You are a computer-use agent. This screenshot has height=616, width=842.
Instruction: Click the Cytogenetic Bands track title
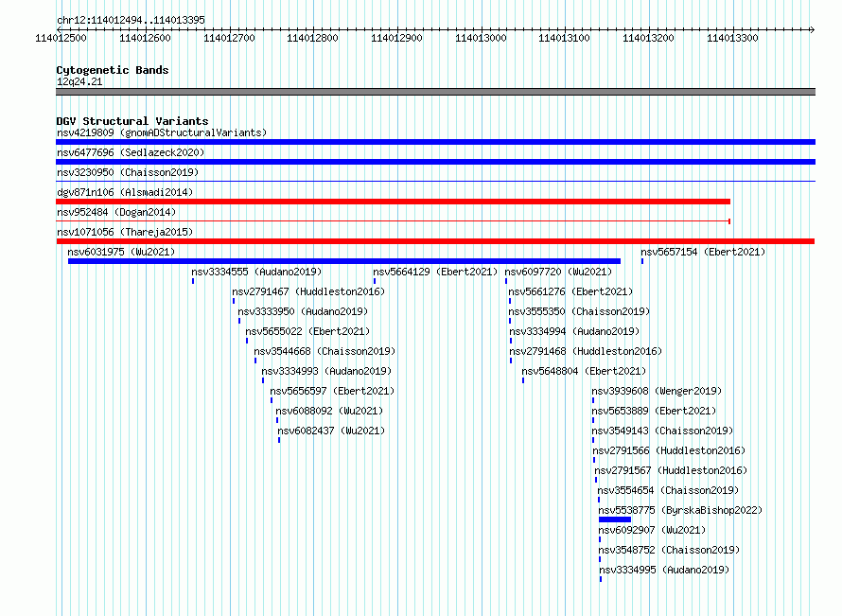[x=113, y=70]
